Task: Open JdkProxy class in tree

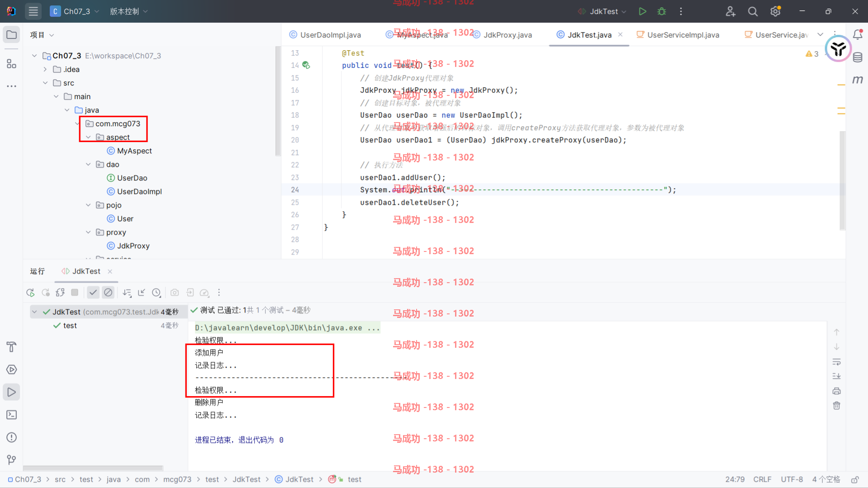Action: [x=128, y=246]
